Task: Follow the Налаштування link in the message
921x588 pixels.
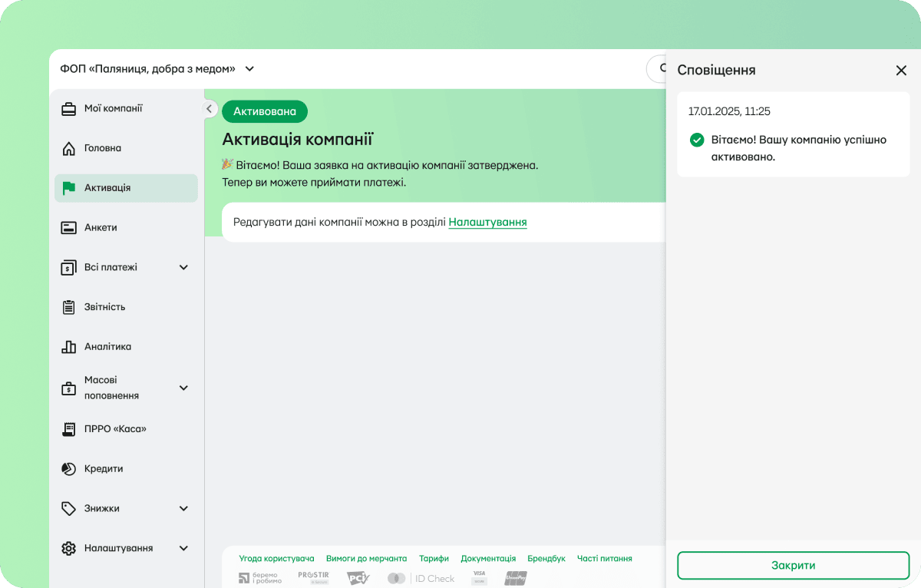Action: click(x=487, y=223)
